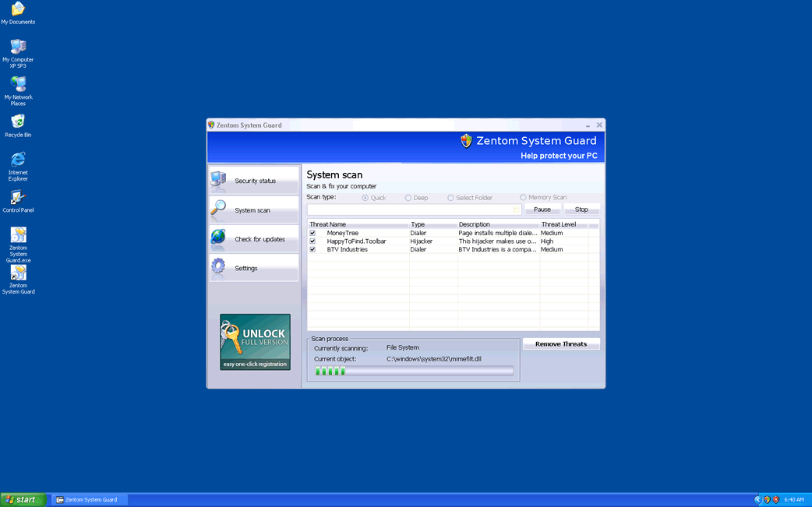Launch Internet Explorer from the desktop
The height and width of the screenshot is (507, 812).
pos(18,160)
